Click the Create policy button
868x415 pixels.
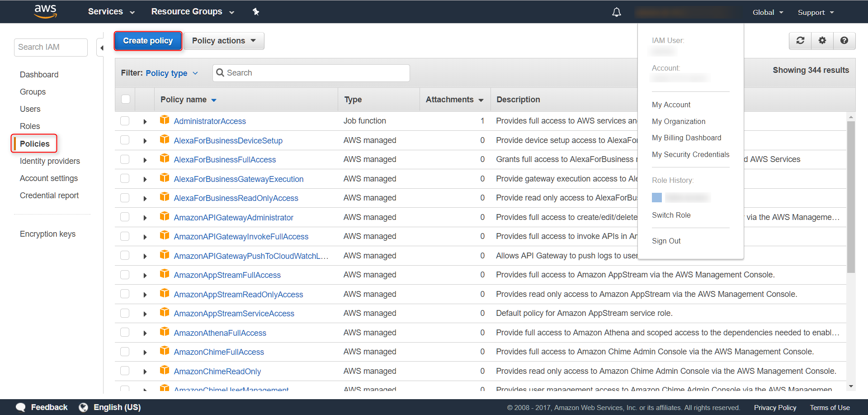point(148,41)
